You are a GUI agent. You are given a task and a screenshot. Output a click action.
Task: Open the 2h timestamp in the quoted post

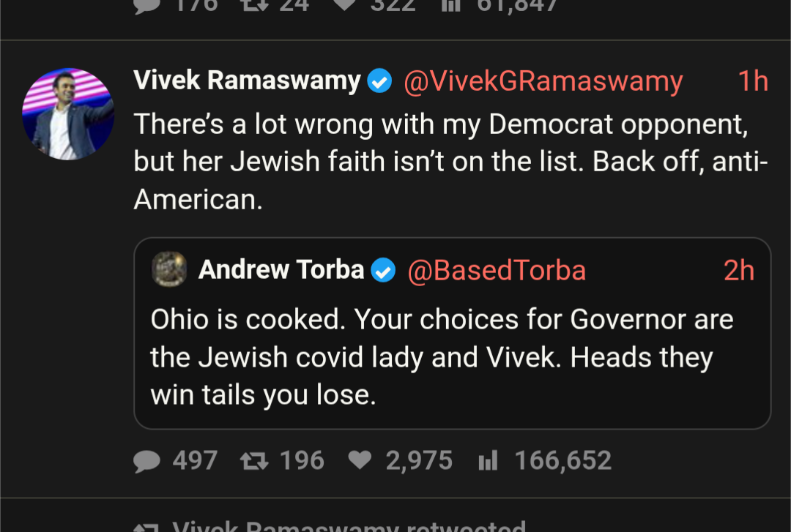click(738, 271)
